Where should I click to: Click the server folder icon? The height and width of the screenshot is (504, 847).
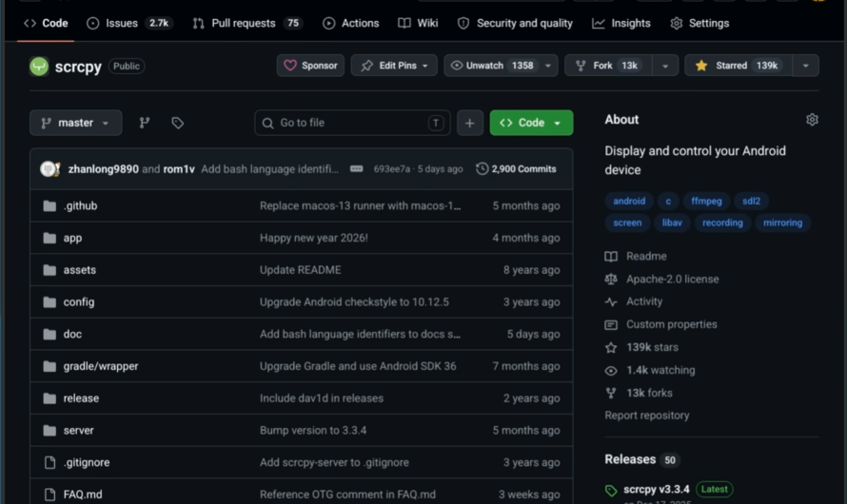pos(49,431)
